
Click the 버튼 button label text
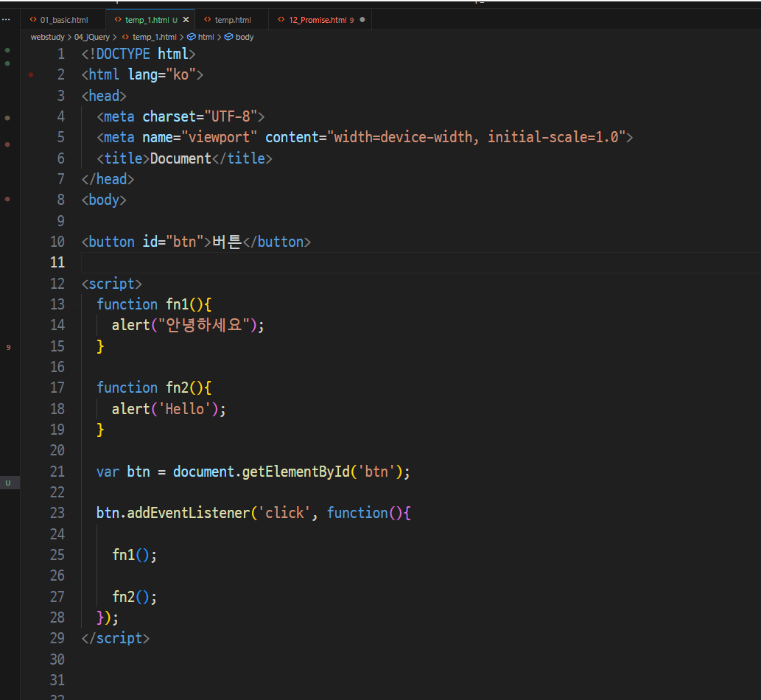pyautogui.click(x=227, y=242)
